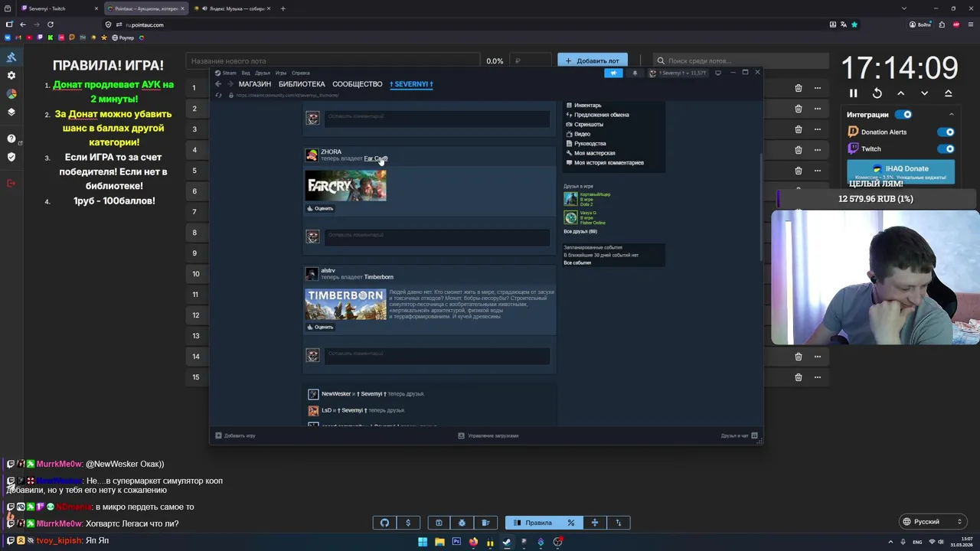Reload the Steam community page

[x=219, y=95]
